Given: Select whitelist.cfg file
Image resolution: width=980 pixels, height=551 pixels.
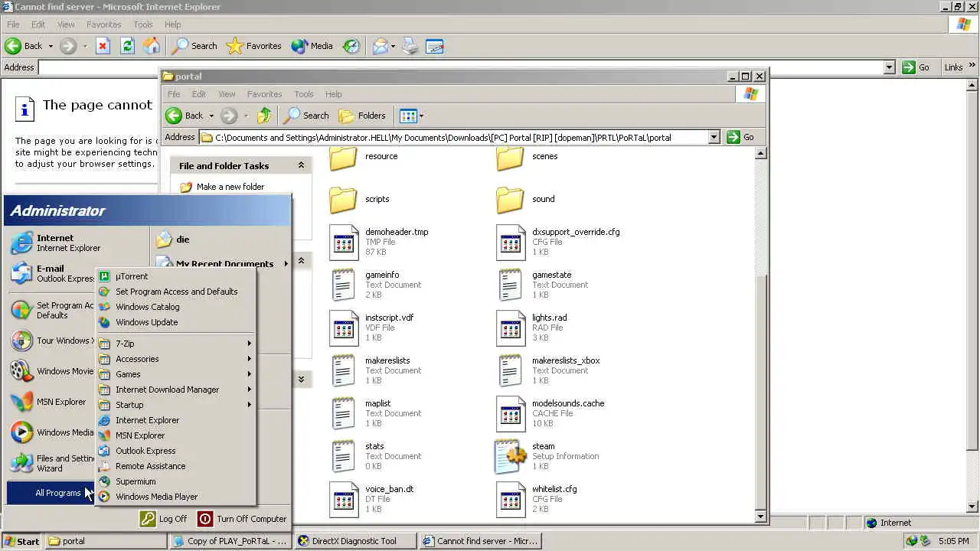Looking at the screenshot, I should 537,499.
